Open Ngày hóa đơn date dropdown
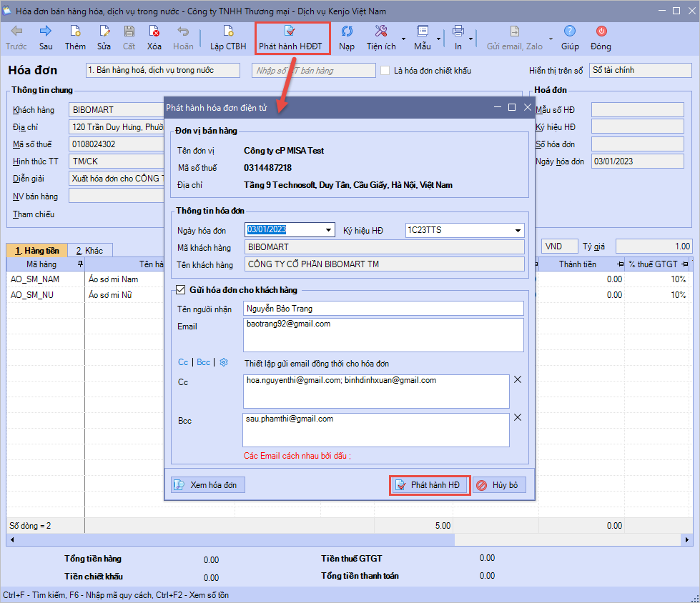 point(328,230)
